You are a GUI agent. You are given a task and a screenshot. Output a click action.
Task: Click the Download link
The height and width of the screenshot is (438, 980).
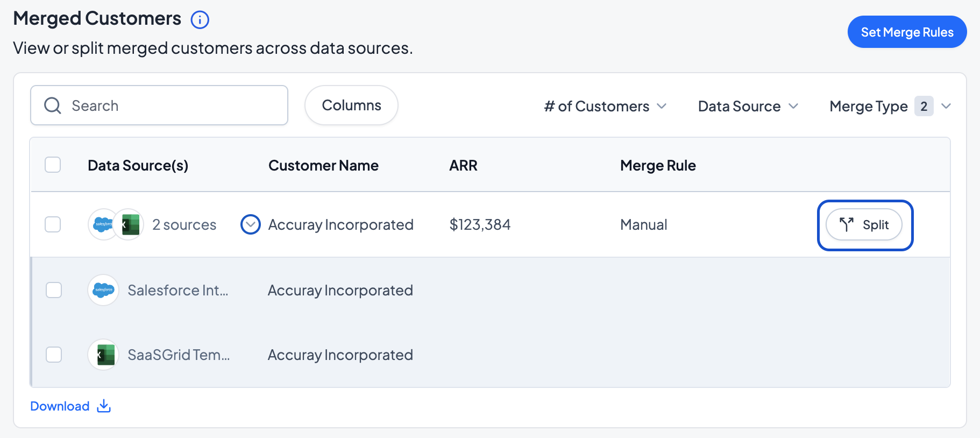coord(60,406)
